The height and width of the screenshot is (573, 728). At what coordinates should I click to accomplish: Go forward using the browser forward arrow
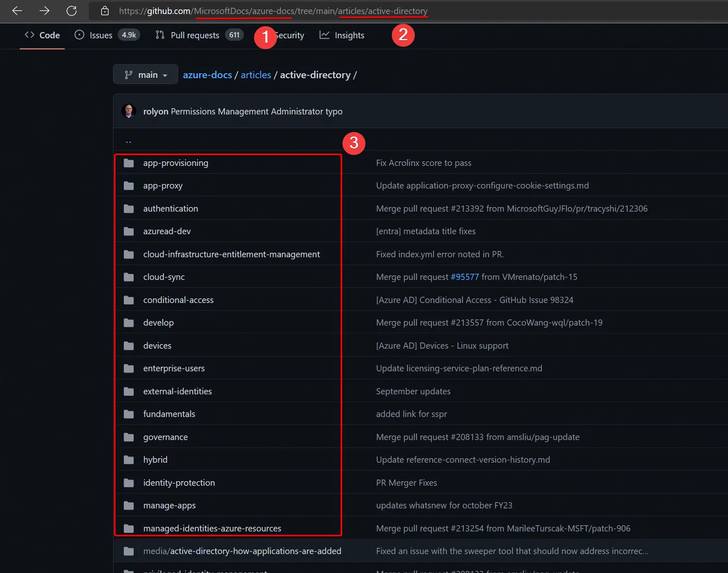point(44,11)
